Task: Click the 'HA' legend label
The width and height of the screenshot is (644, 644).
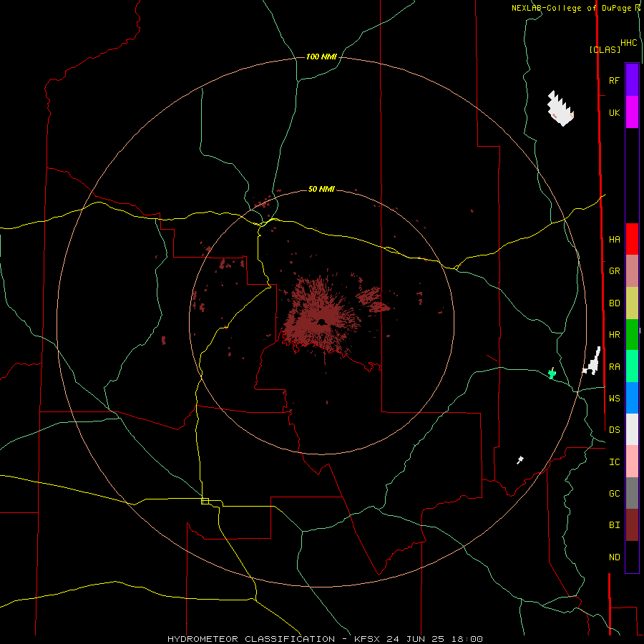Action: 615,240
